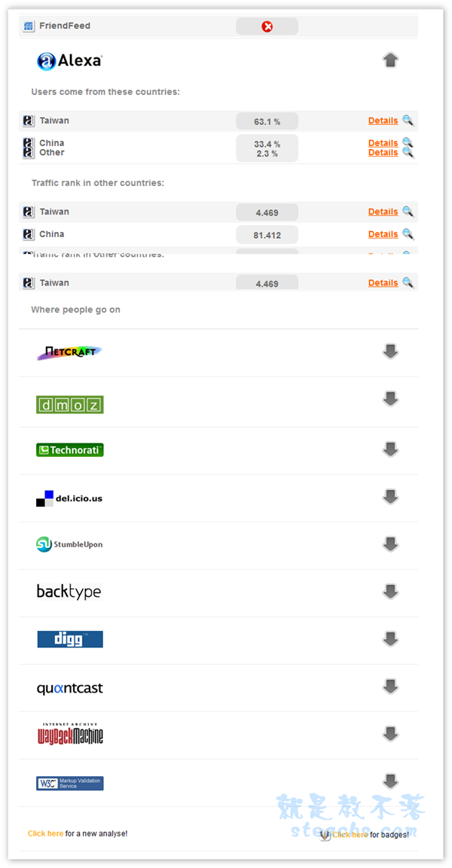Expand the backtype section

coord(390,592)
